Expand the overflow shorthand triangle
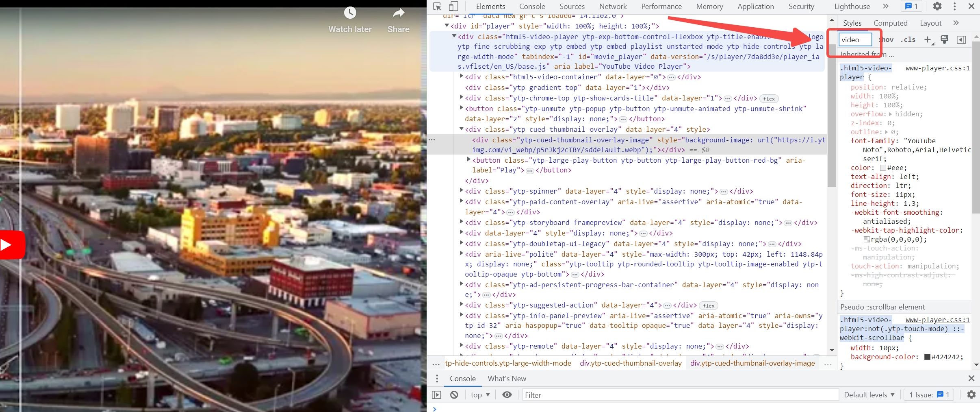 (x=890, y=114)
